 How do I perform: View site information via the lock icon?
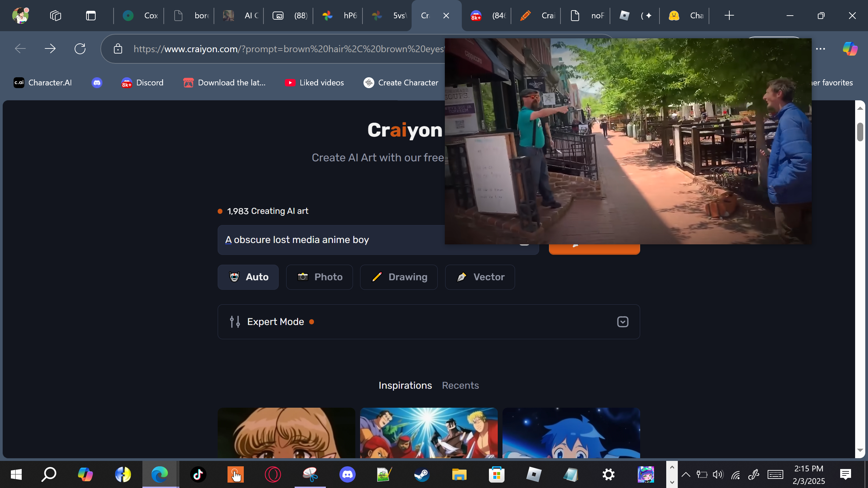point(118,49)
